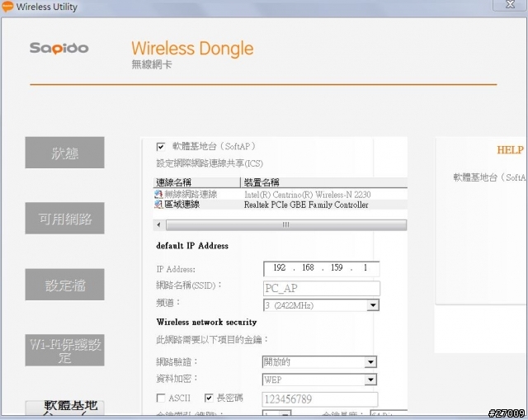Click the connection list horizontal scrollbar thumb

286,224
